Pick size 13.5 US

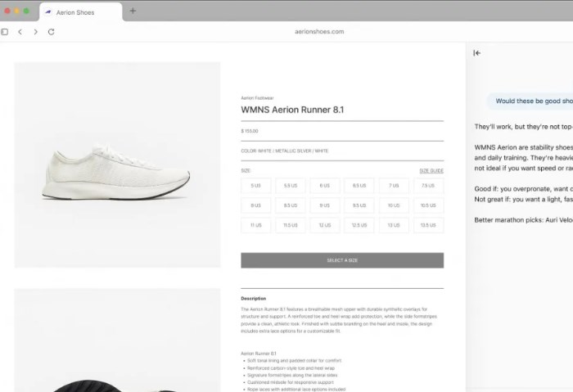428,225
